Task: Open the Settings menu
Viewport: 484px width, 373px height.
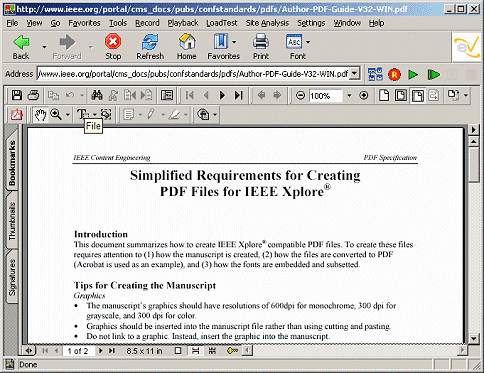Action: point(311,23)
